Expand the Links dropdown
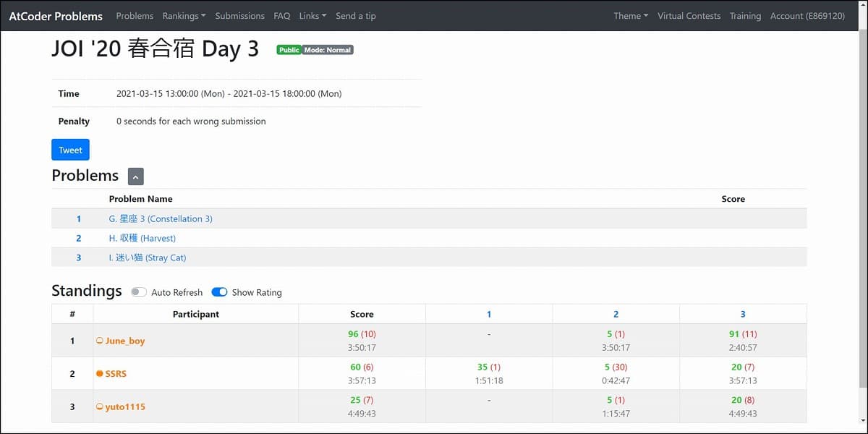The width and height of the screenshot is (868, 434). tap(312, 16)
